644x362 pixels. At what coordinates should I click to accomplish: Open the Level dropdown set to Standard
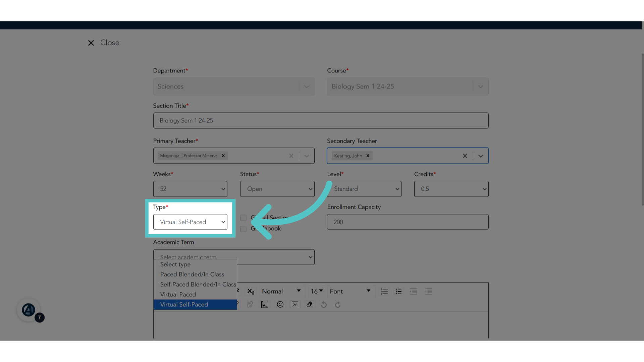364,189
